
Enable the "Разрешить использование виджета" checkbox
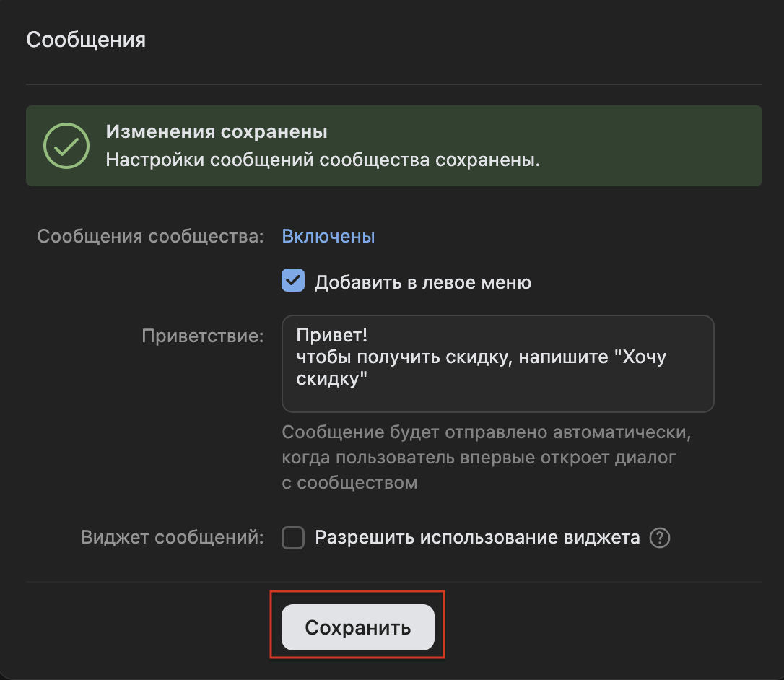coord(293,539)
